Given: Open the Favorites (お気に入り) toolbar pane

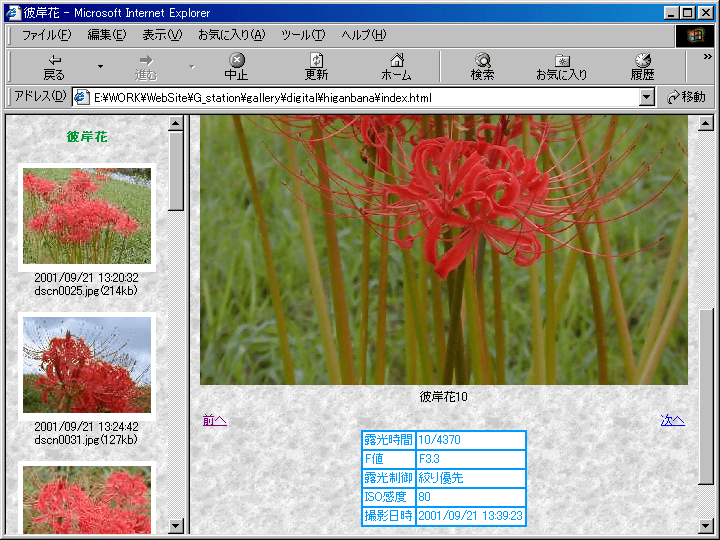Looking at the screenshot, I should (x=562, y=67).
